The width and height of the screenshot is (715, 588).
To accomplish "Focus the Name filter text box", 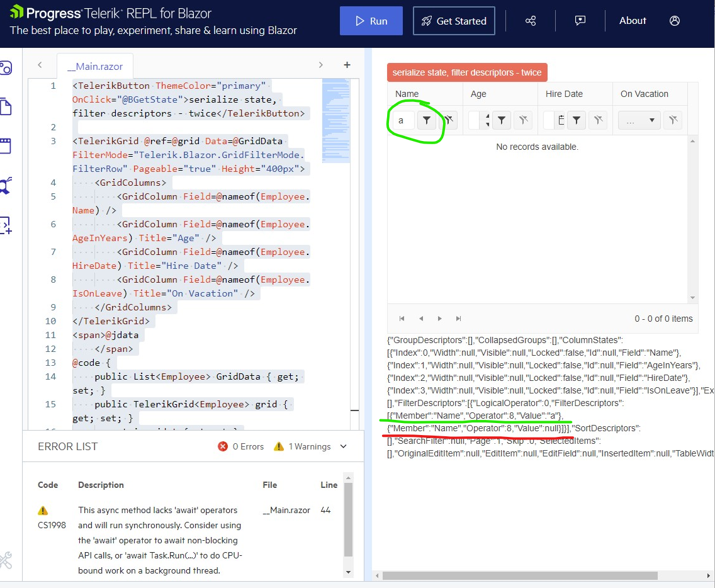I will pos(403,120).
